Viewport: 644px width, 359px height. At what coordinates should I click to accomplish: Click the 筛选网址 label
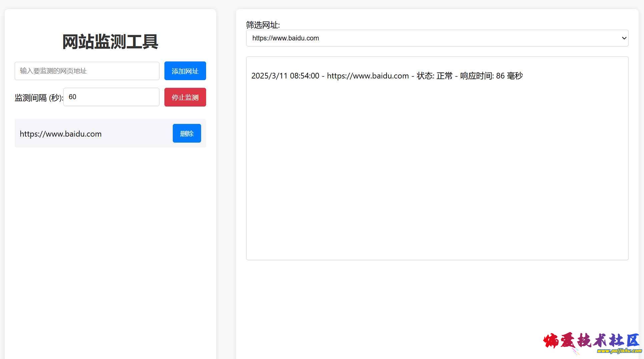pos(263,25)
